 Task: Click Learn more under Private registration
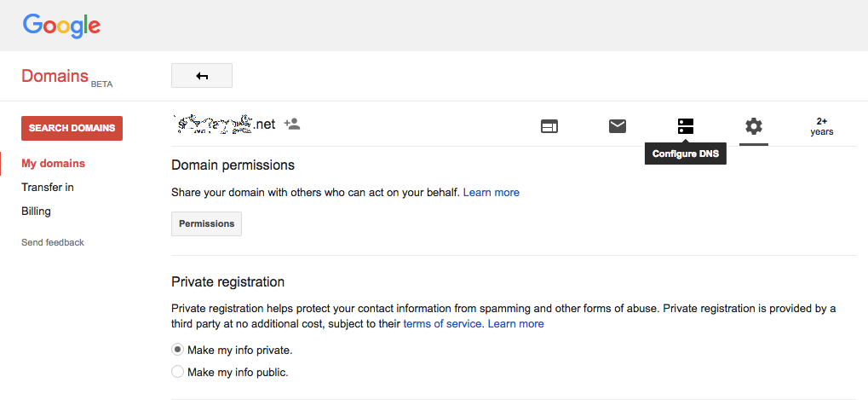pos(516,323)
